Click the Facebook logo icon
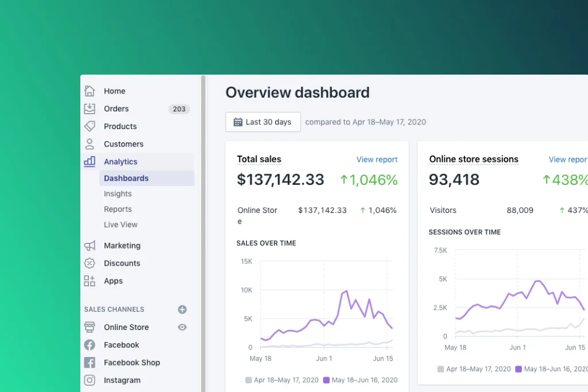Screen dimensions: 588x392 (x=90, y=345)
